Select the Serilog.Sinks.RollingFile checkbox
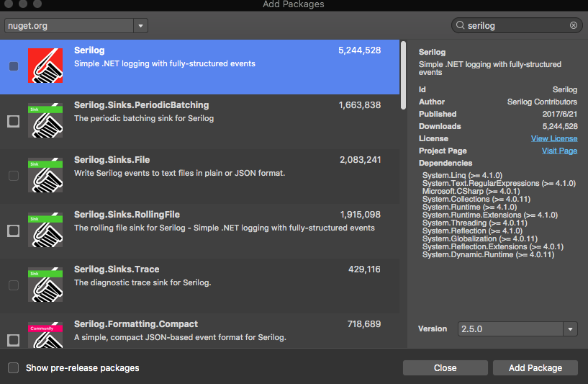Image resolution: width=588 pixels, height=384 pixels. coord(14,231)
